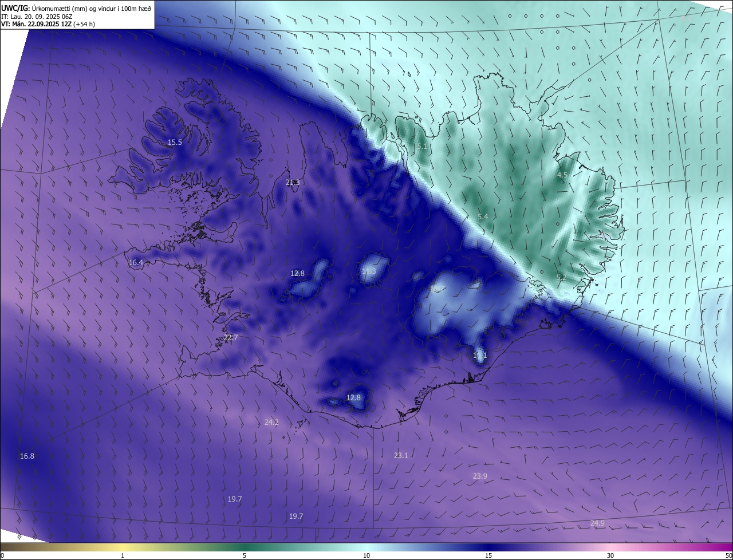Click the 23.1 value label
The image size is (733, 560).
[401, 456]
